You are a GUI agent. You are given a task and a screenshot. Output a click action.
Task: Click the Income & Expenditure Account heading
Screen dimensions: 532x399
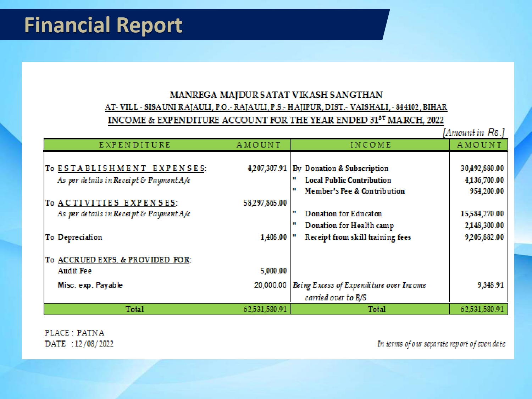click(x=276, y=120)
